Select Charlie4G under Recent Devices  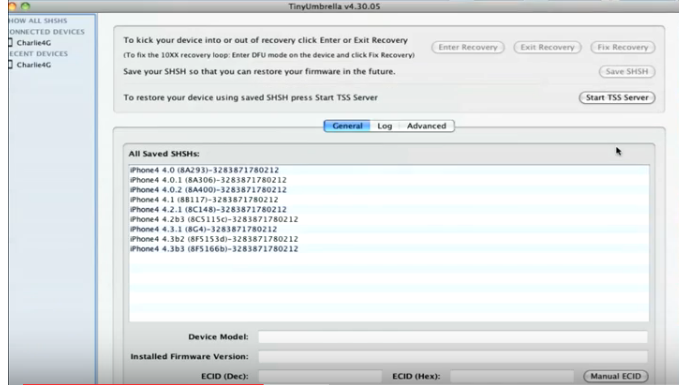(33, 65)
